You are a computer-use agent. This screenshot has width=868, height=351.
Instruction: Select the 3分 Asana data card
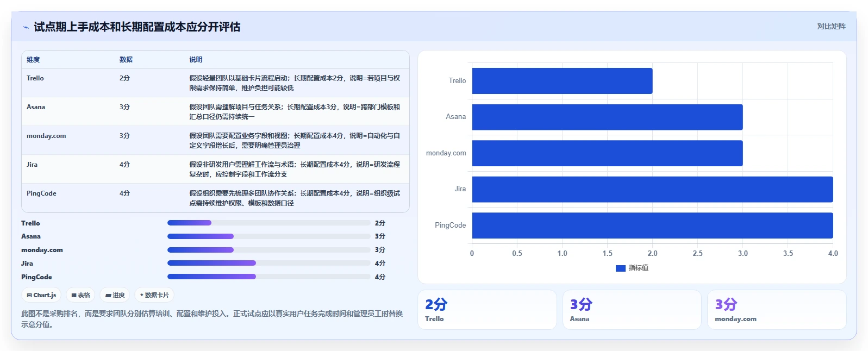pos(632,310)
